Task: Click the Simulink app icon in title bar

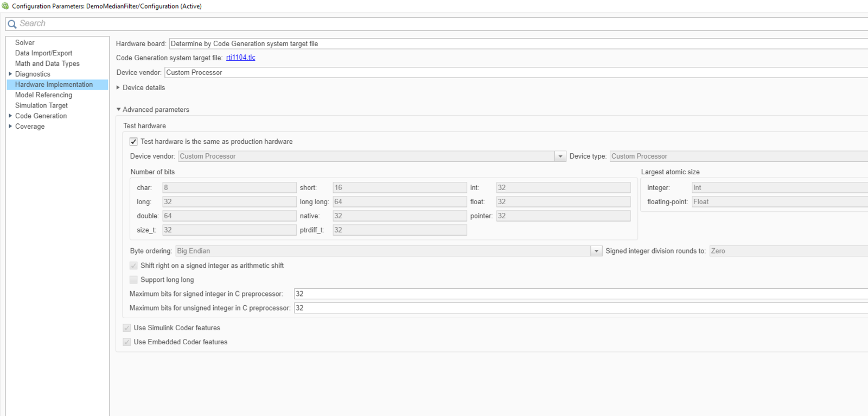Action: tap(5, 6)
